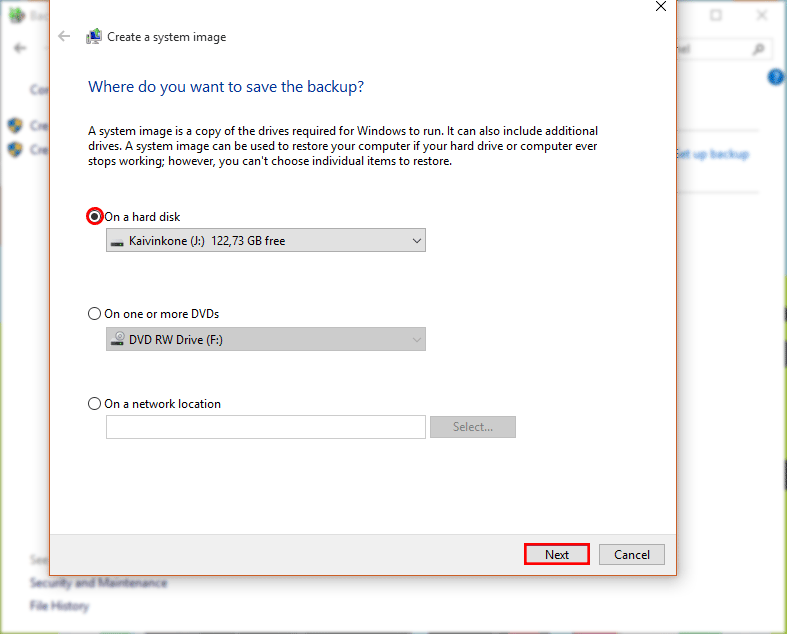Click the system image icon beside the dialog title

[93, 37]
